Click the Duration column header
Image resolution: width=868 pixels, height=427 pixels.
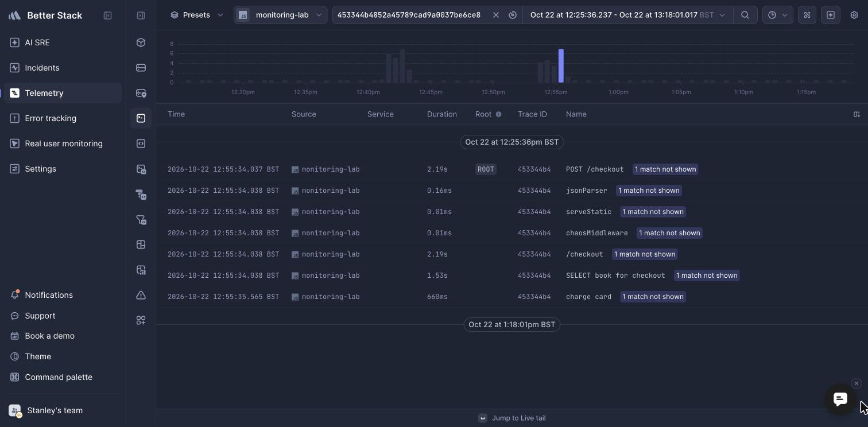click(442, 114)
